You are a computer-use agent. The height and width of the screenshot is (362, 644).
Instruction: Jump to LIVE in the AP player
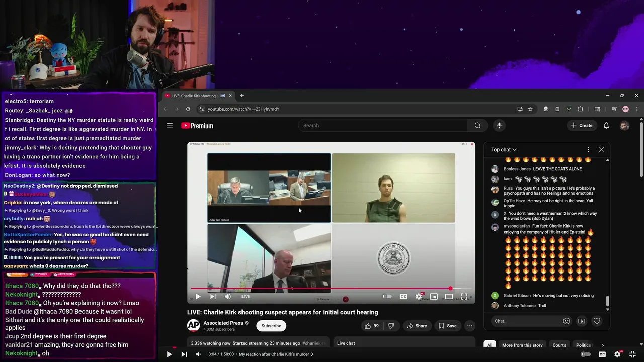tap(246, 296)
